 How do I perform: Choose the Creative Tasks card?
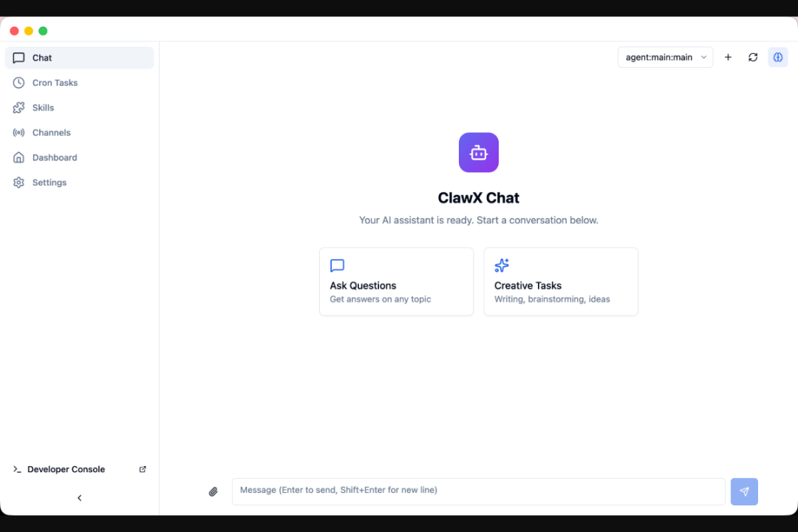(561, 282)
